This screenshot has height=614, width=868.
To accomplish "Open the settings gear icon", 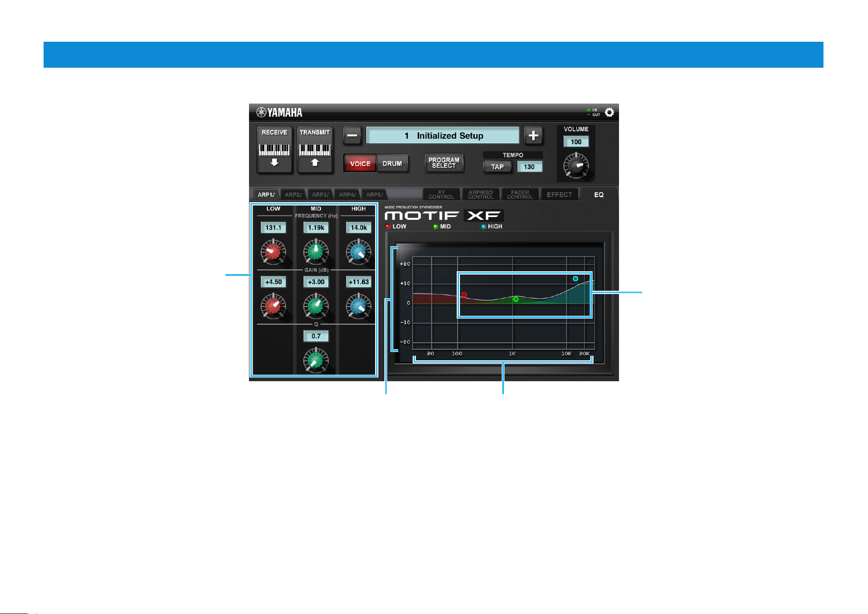I will 609,112.
